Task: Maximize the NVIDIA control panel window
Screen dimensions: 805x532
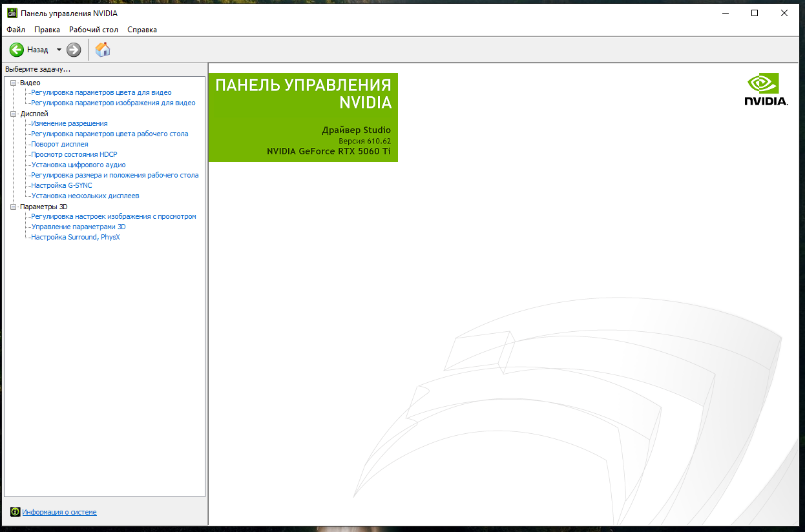Action: coord(755,13)
